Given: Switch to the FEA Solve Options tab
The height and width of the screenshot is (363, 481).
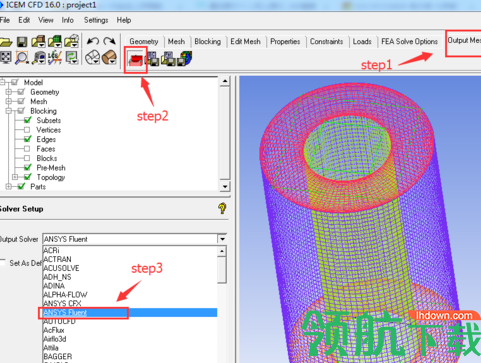Looking at the screenshot, I should pyautogui.click(x=409, y=41).
